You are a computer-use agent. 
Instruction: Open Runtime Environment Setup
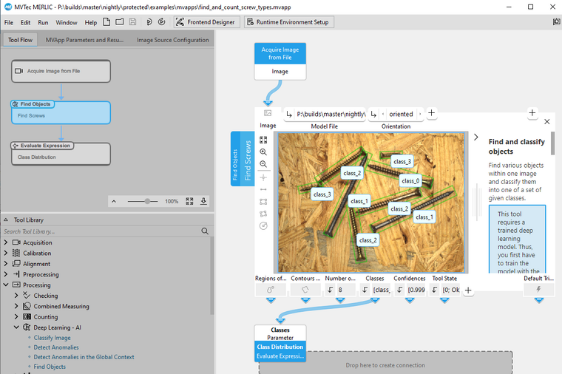click(x=289, y=22)
